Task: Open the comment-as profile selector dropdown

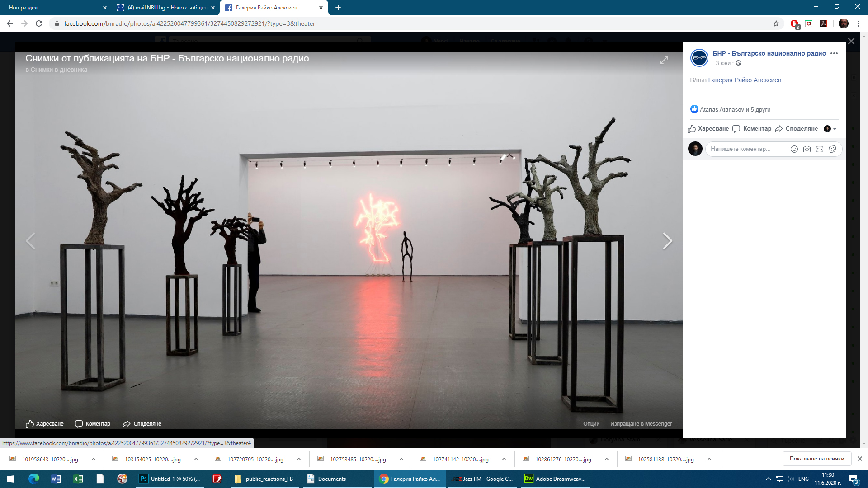Action: coord(830,129)
